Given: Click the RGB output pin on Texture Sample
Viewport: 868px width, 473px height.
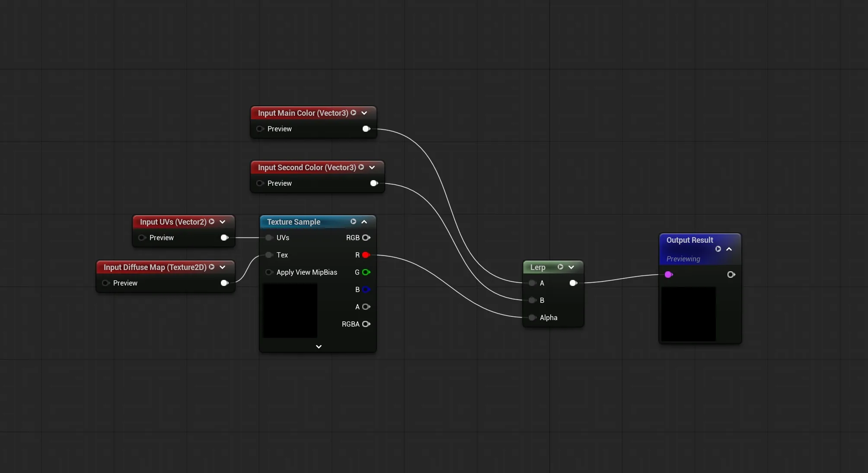Looking at the screenshot, I should point(366,238).
